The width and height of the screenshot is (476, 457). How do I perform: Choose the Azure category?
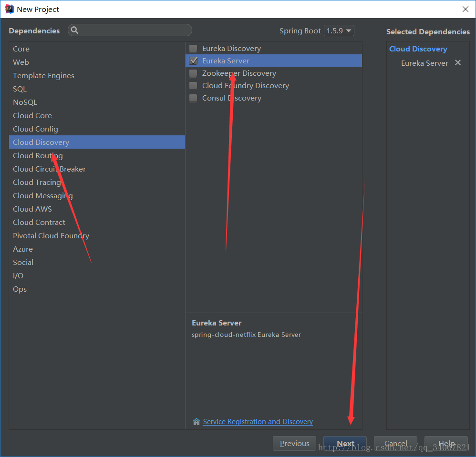tap(97, 249)
